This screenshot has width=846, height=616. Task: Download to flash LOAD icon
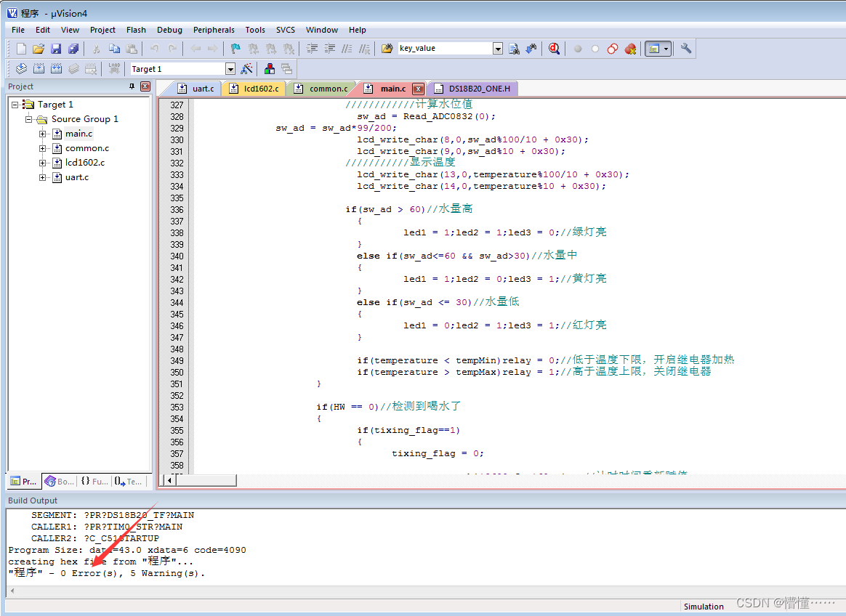click(114, 68)
